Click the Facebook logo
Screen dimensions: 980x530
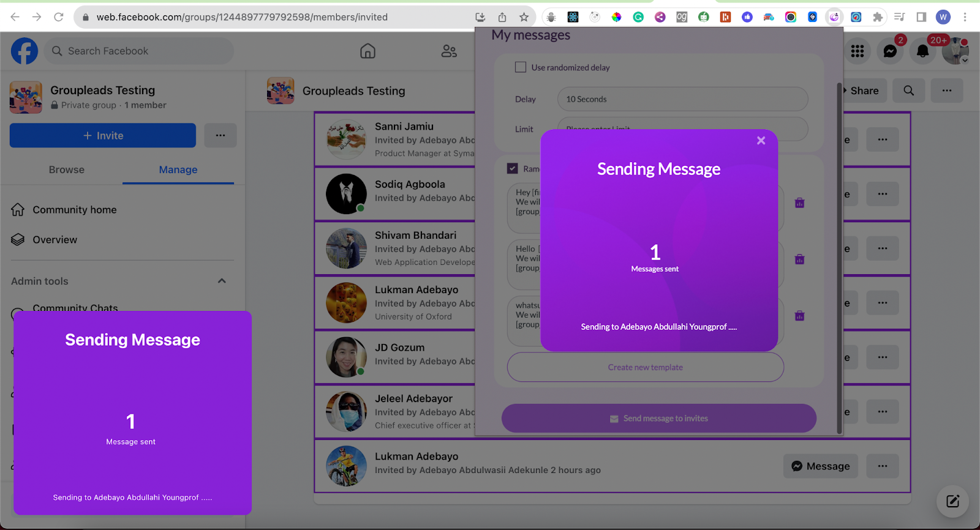pos(24,51)
